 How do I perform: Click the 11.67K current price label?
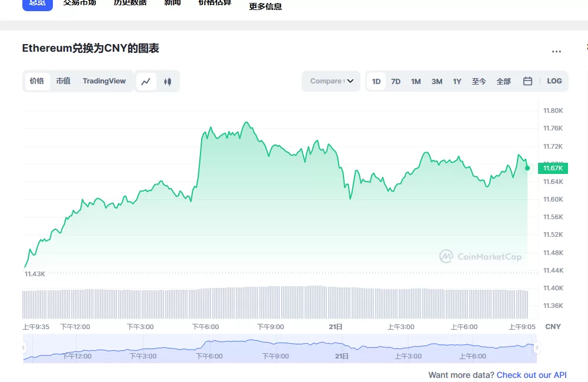coord(553,168)
